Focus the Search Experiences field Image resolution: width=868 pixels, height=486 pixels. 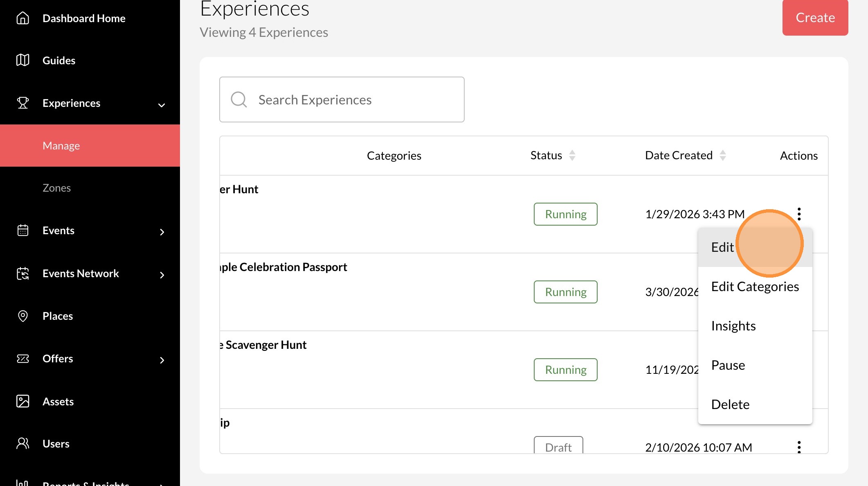click(342, 99)
